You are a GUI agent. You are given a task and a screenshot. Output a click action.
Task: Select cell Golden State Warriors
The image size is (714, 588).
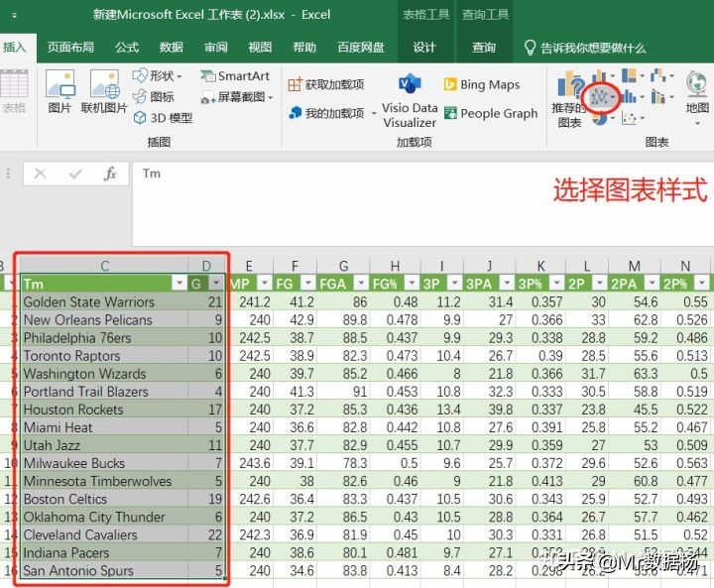coord(104,301)
